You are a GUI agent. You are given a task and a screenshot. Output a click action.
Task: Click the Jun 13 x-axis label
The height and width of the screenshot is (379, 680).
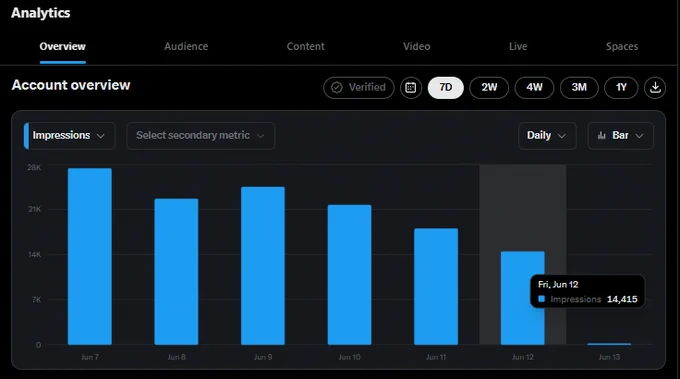609,357
